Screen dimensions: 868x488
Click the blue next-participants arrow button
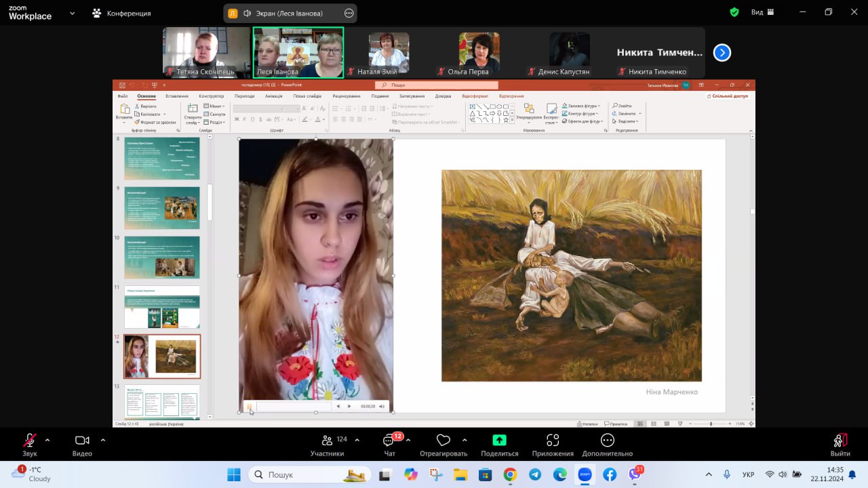click(x=722, y=52)
